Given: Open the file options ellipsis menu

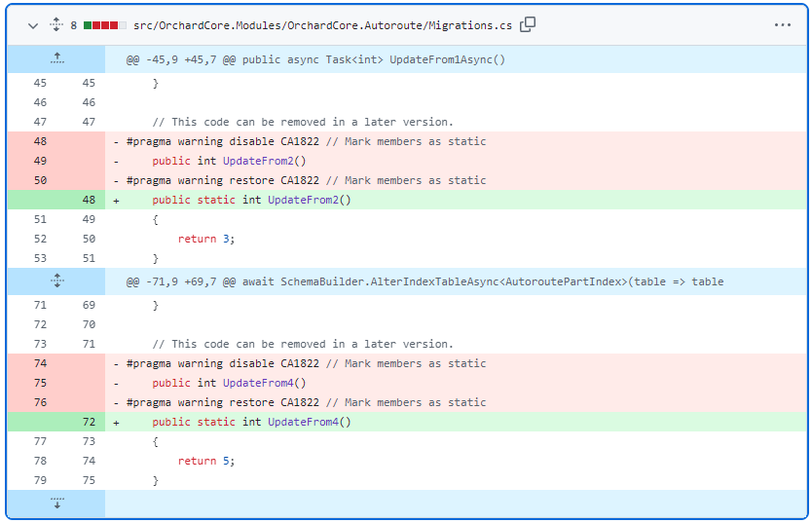Looking at the screenshot, I should pyautogui.click(x=783, y=25).
